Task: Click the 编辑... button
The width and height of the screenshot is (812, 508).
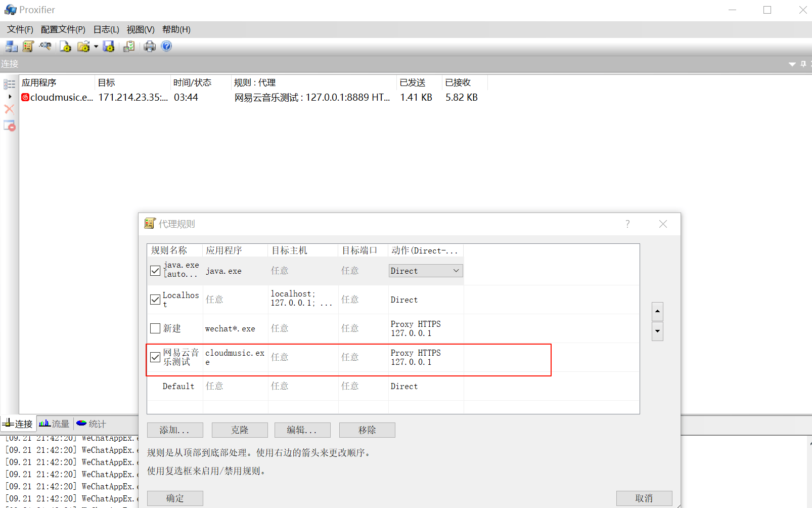Action: (x=302, y=430)
